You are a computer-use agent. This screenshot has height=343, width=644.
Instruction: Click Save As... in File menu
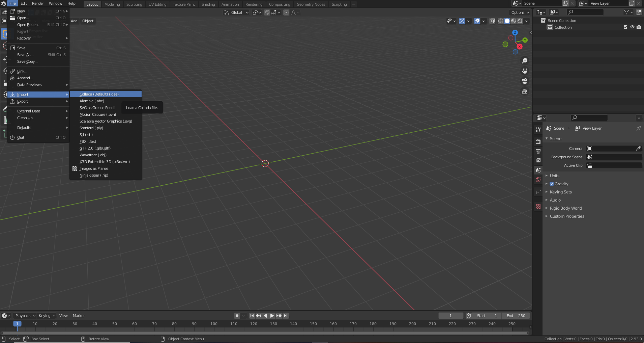pos(38,55)
